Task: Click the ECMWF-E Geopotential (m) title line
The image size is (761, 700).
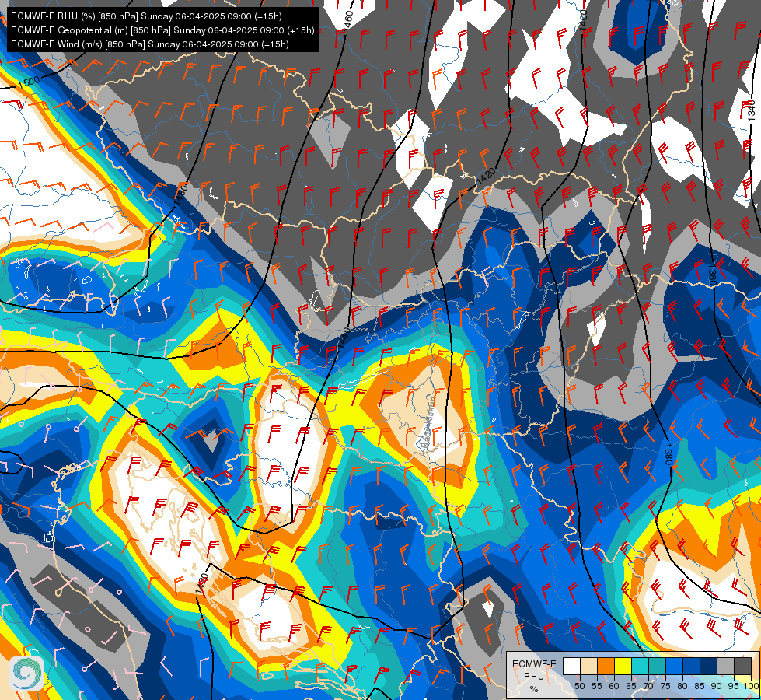Action: pyautogui.click(x=162, y=30)
